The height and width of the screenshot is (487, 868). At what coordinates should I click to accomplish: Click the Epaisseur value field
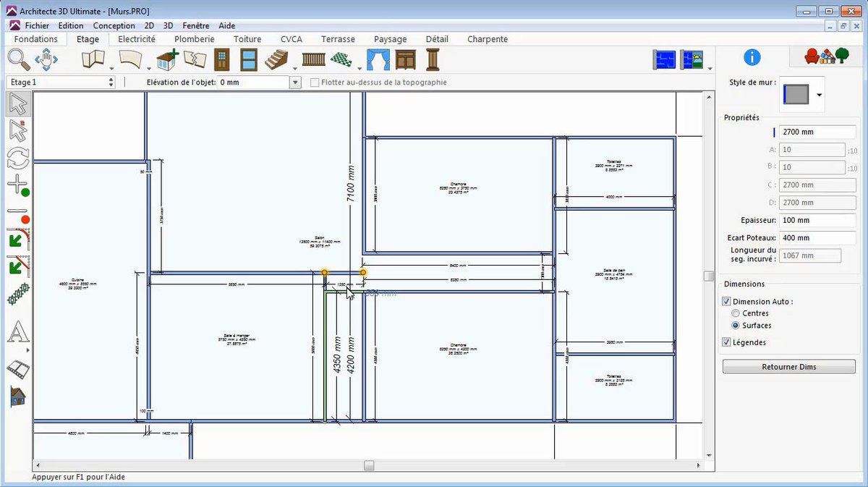tap(817, 220)
